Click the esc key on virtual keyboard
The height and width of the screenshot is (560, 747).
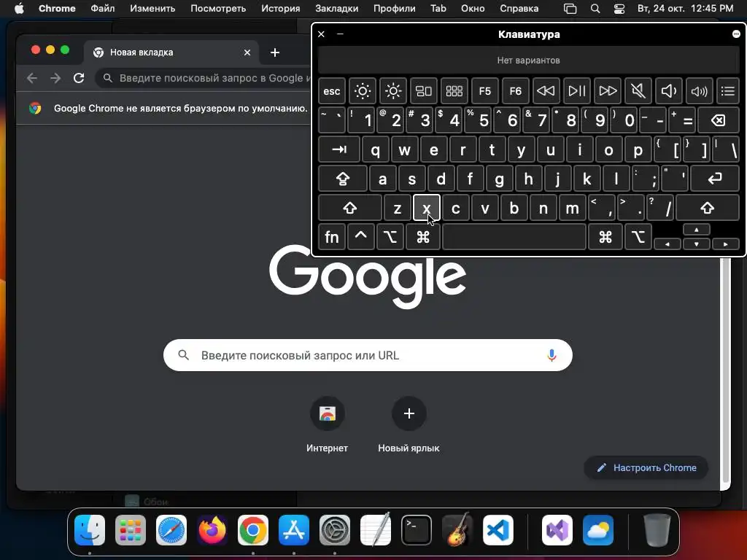[x=332, y=91]
